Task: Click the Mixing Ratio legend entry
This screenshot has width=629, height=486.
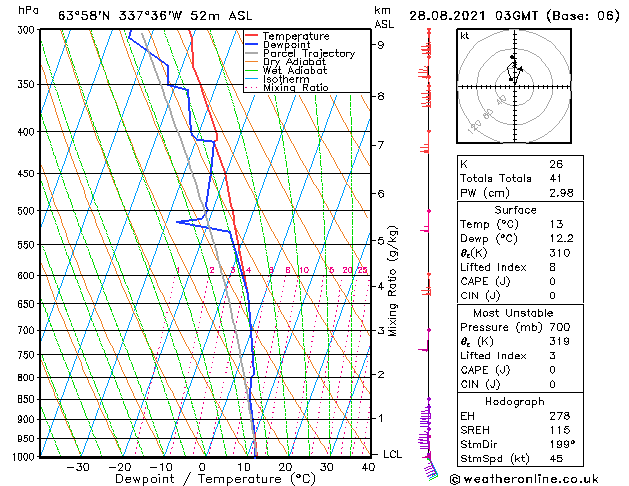Action: tap(287, 87)
